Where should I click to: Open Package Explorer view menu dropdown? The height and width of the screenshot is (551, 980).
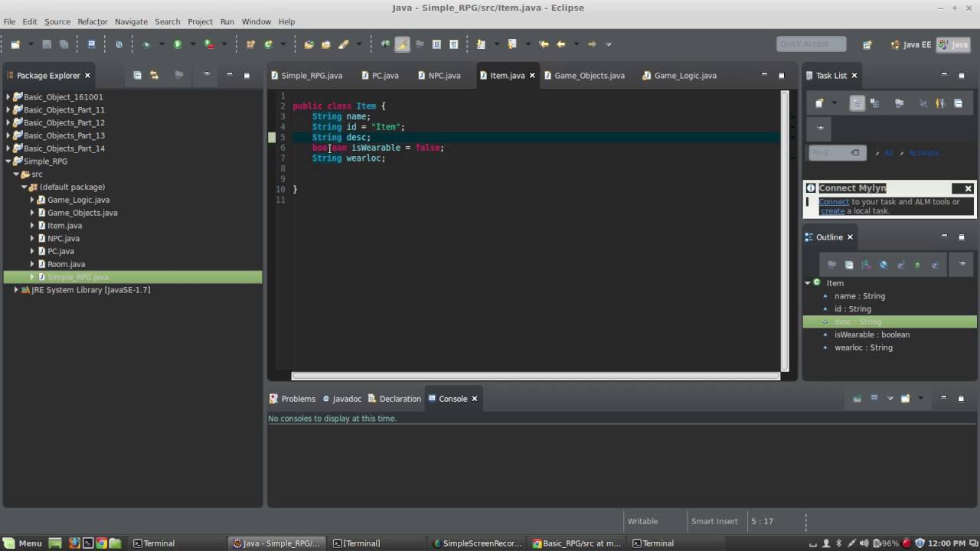point(206,74)
